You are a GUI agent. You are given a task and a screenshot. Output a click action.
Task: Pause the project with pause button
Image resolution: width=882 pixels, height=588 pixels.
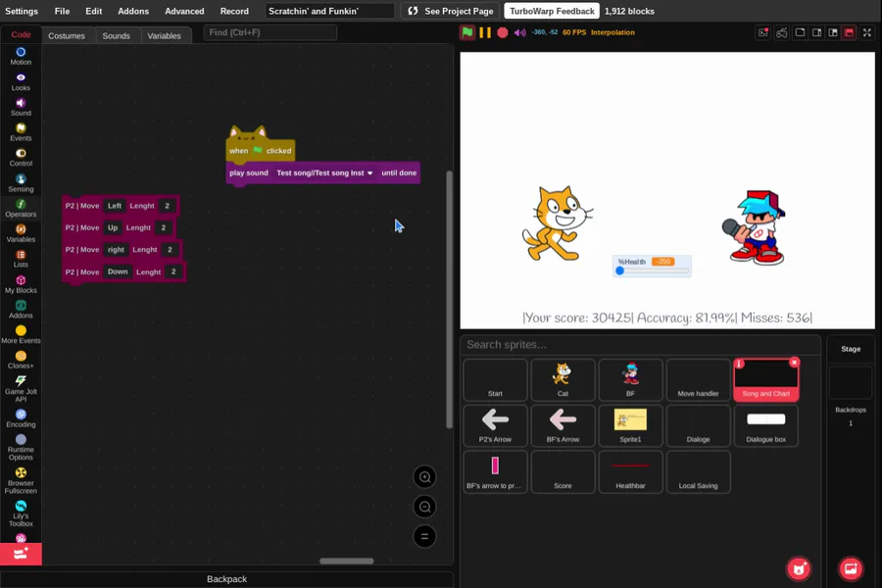coord(485,32)
